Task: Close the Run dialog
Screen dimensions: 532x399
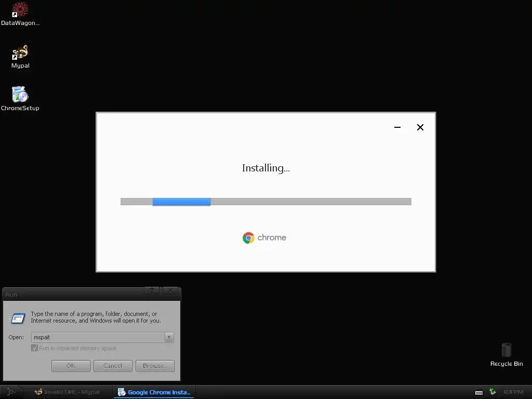Action: click(170, 290)
